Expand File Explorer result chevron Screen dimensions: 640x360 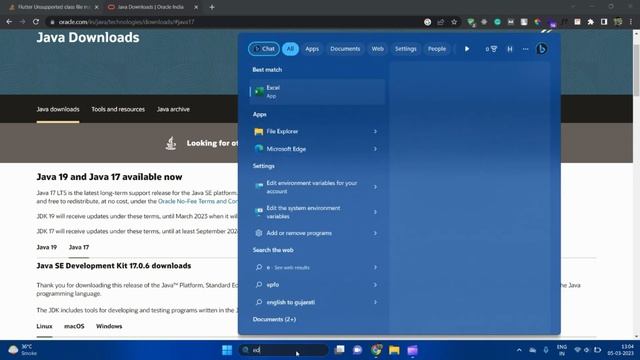click(375, 131)
